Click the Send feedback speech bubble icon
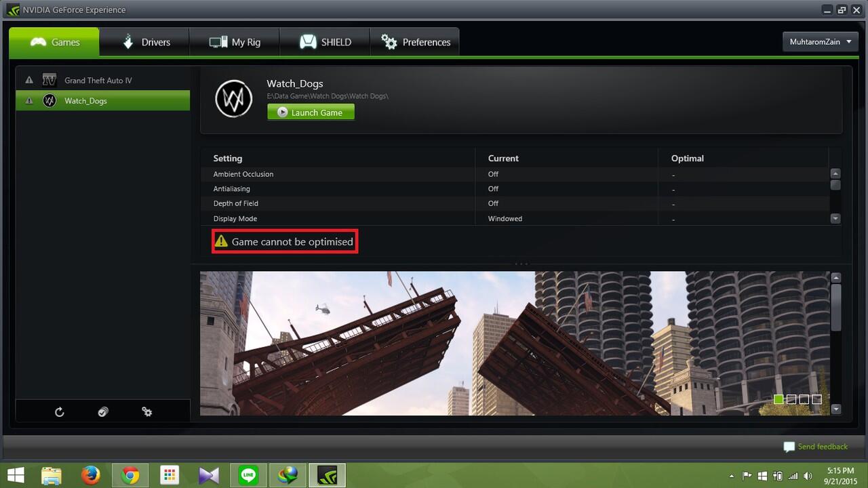 [x=789, y=447]
